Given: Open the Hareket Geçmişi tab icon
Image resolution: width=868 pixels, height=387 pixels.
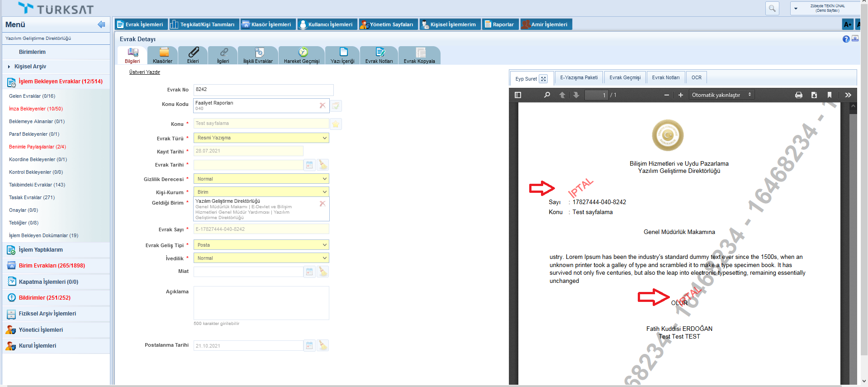Looking at the screenshot, I should 303,53.
